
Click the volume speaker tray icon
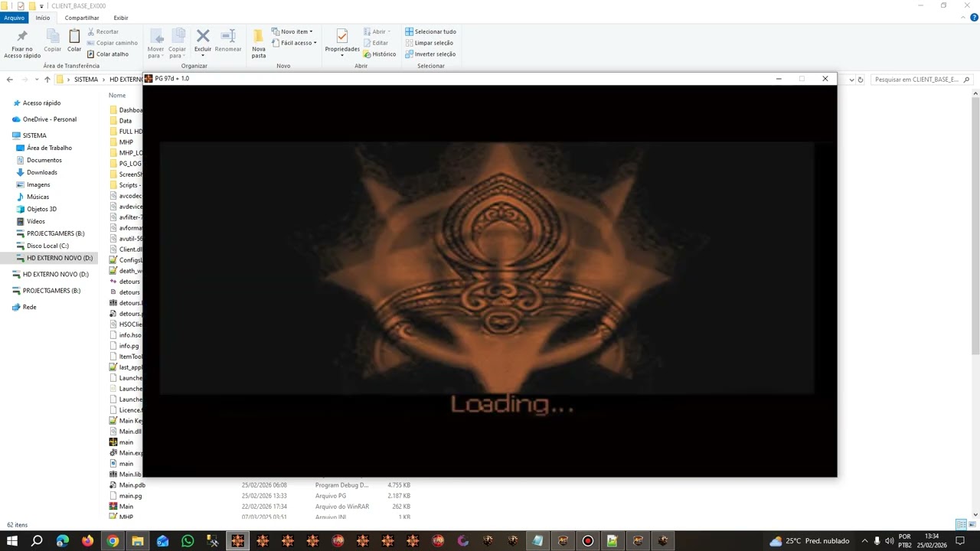click(889, 541)
